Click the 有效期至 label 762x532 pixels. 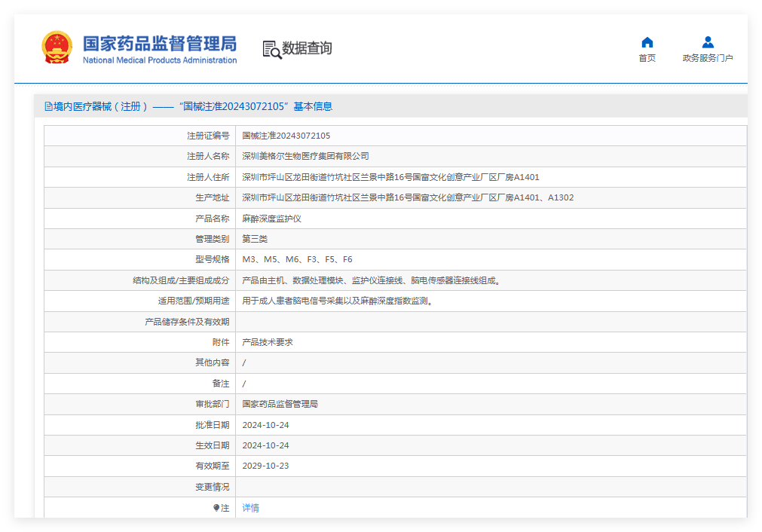(x=213, y=466)
